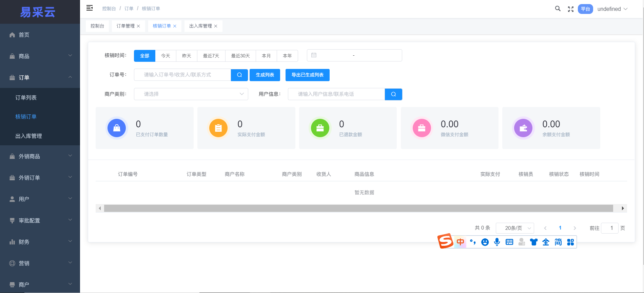Select 今天 time filter
This screenshot has height=293, width=644.
point(165,56)
